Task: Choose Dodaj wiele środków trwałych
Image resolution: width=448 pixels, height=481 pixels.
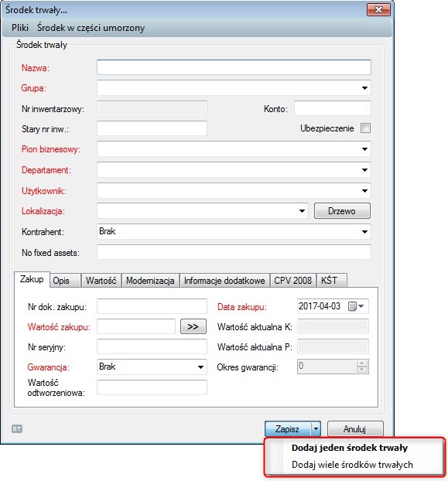Action: click(352, 465)
